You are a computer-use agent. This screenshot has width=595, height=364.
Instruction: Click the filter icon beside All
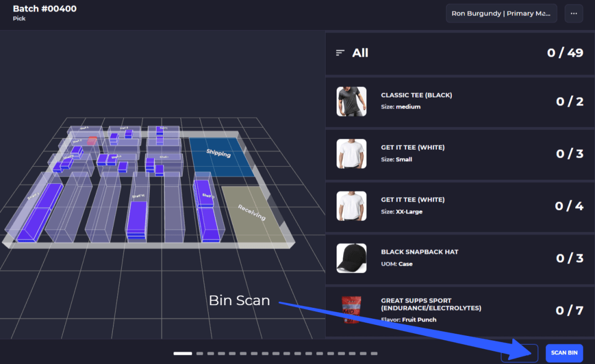point(340,53)
